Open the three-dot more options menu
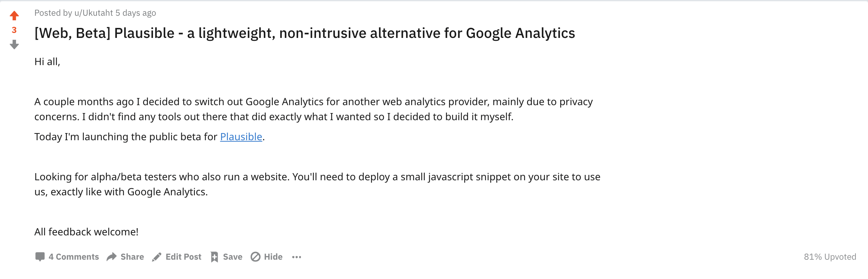Viewport: 868px width, 279px height. coord(296,257)
